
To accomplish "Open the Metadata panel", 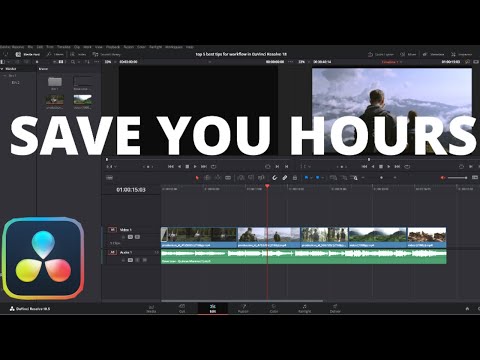I will tap(434, 54).
